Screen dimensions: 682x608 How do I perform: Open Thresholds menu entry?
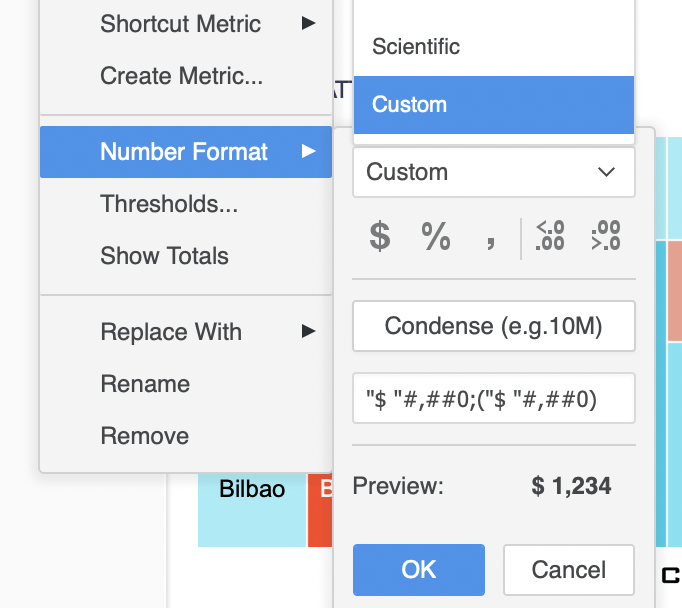tap(169, 204)
